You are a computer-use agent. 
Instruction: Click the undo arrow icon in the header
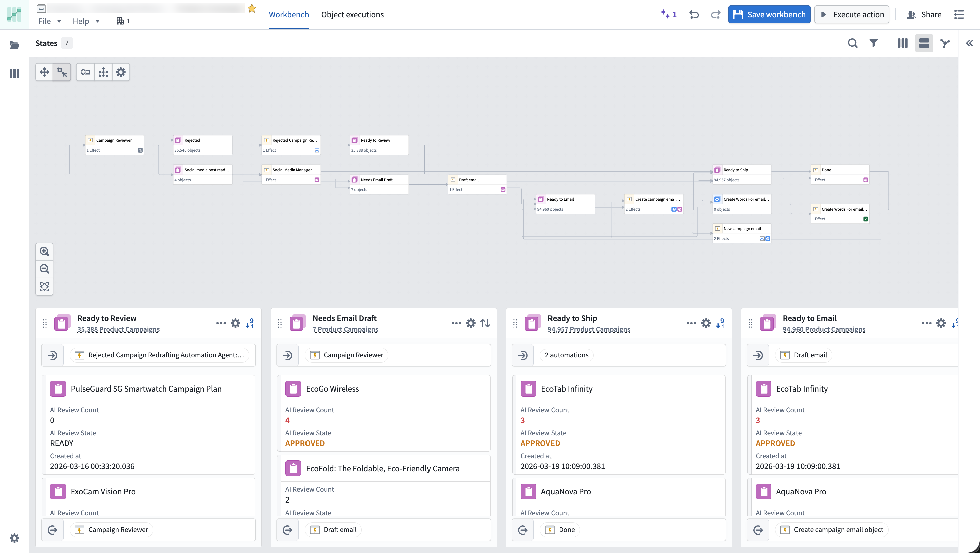tap(694, 14)
